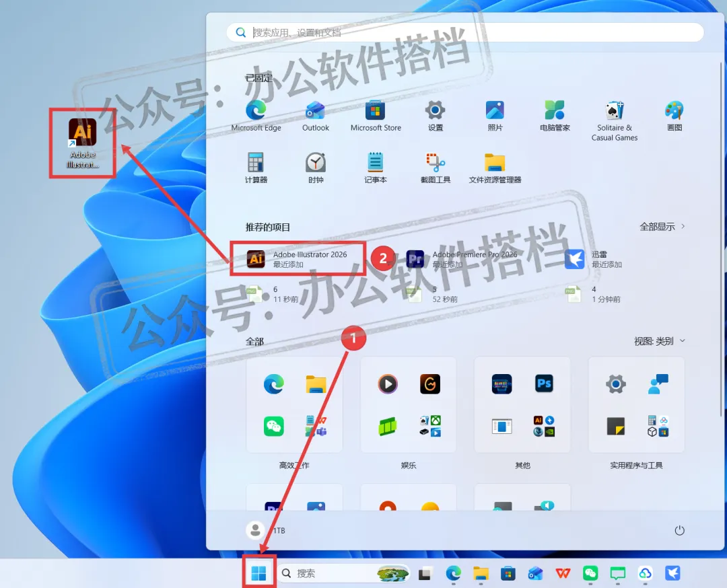Open the 视图: 类别 view dropdown
The width and height of the screenshot is (727, 588).
tap(659, 341)
